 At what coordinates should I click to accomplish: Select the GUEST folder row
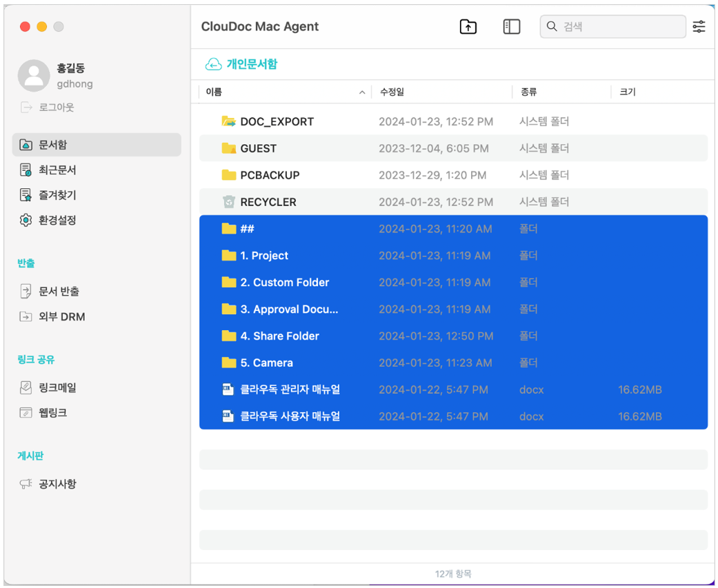tap(453, 148)
